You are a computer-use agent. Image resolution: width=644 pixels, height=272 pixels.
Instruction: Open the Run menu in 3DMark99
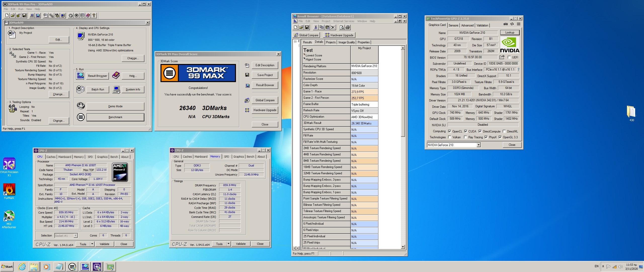pos(21,9)
